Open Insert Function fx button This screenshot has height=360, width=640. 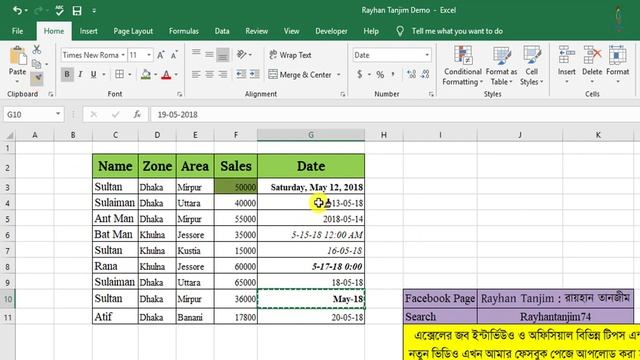click(x=138, y=115)
